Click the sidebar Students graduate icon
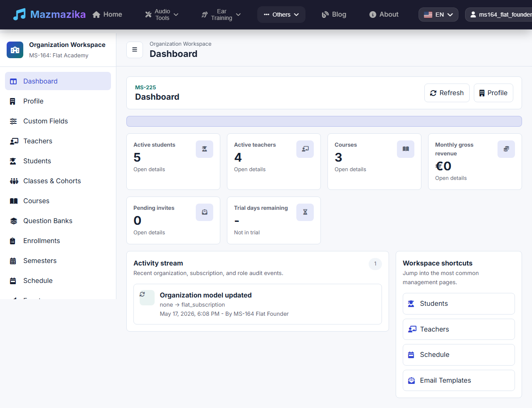Viewport: 532px width, 408px height. 13,161
